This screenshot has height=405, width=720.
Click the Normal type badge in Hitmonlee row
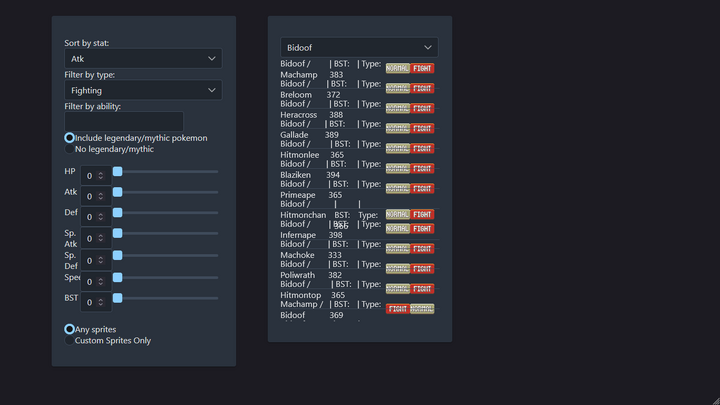[398, 148]
